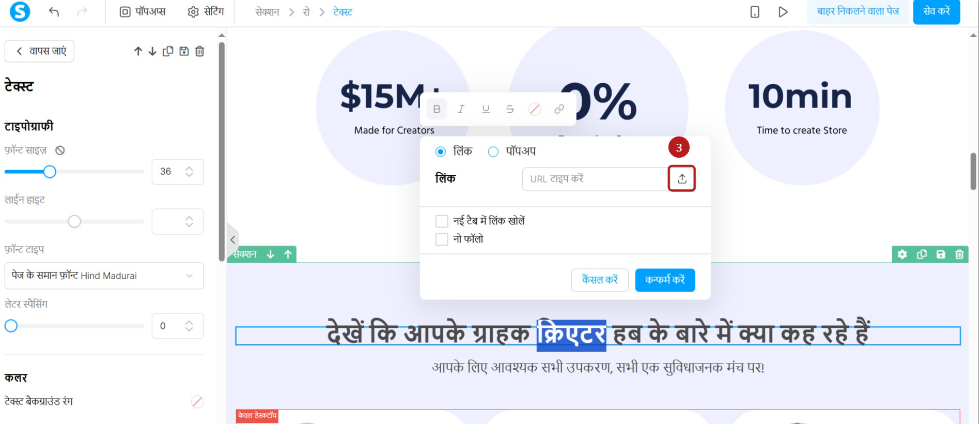Delete text element from sidebar
Screen dimensions: 980x424
(x=200, y=51)
